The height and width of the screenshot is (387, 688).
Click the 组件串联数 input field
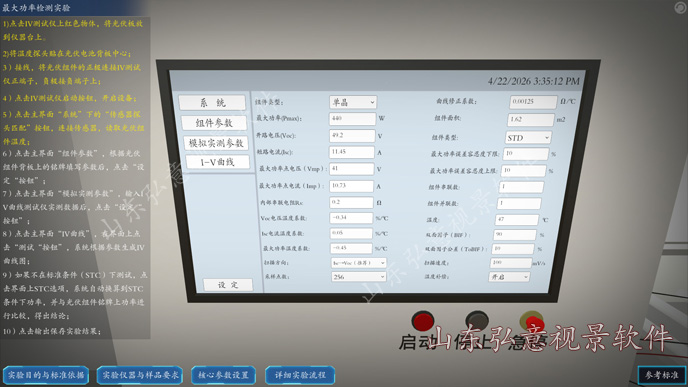tap(521, 187)
